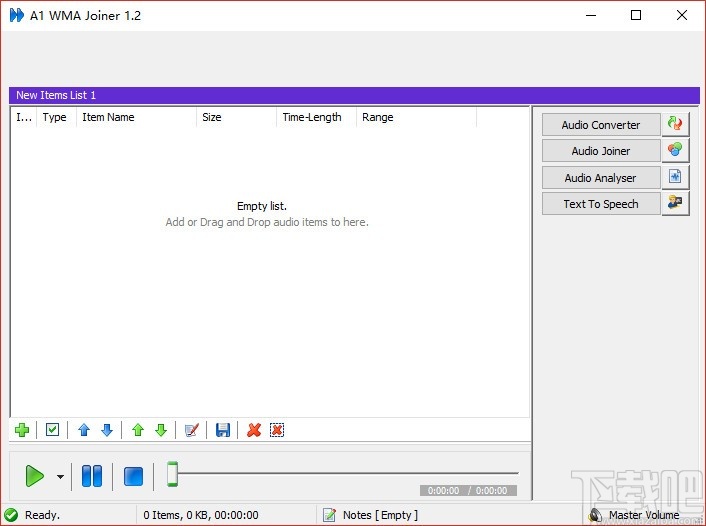Image resolution: width=706 pixels, height=526 pixels.
Task: Click the green down arrow icon
Action: pyautogui.click(x=161, y=430)
